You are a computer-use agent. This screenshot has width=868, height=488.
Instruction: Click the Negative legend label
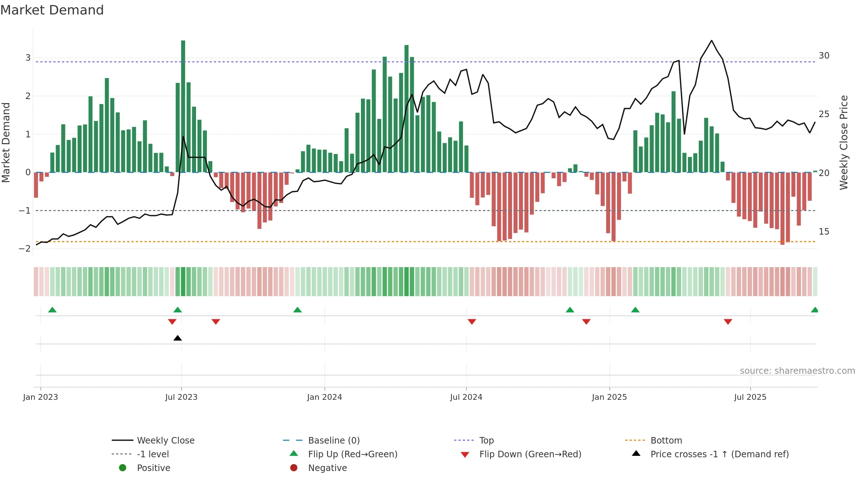(327, 468)
